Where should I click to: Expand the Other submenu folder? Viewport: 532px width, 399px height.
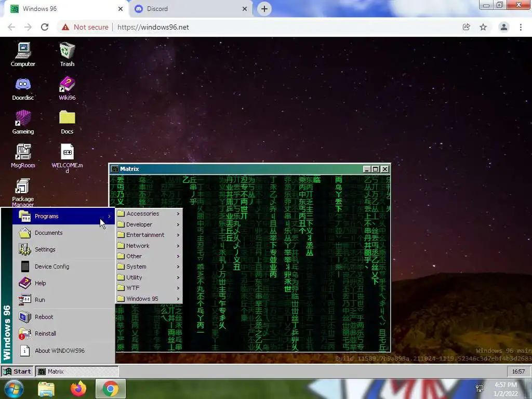coord(149,256)
